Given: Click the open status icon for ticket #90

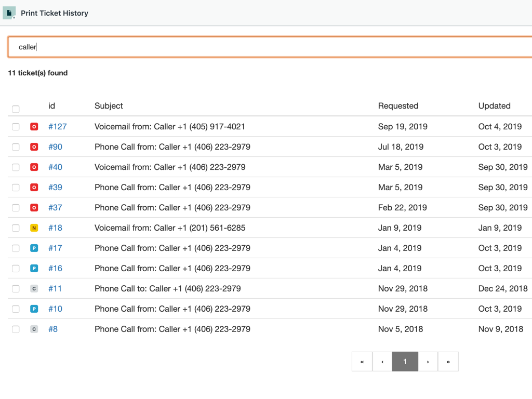Looking at the screenshot, I should [x=34, y=147].
